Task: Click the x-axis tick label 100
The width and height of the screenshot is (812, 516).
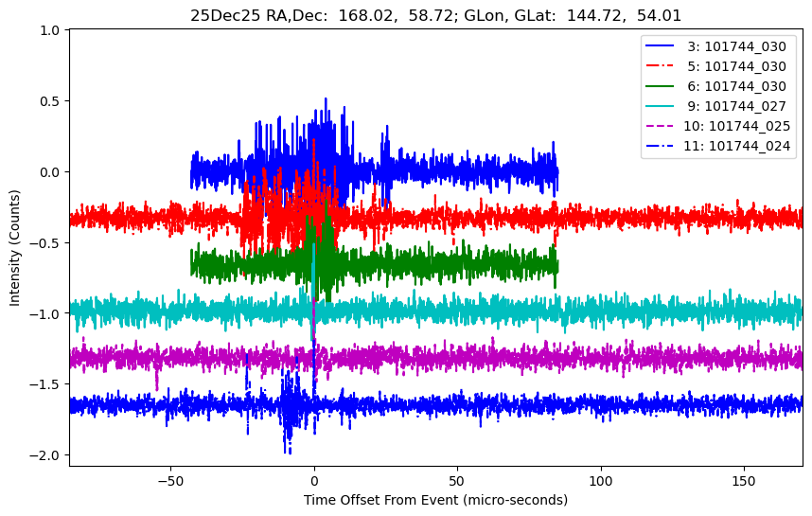Action: point(601,481)
